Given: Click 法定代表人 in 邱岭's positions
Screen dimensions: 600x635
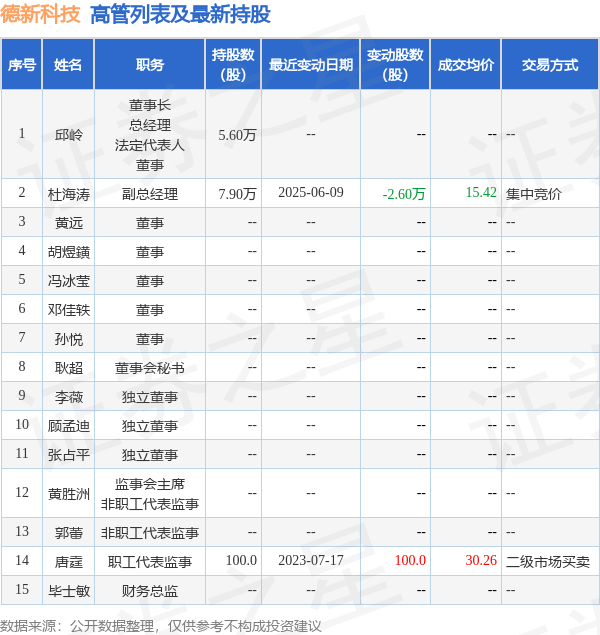Looking at the screenshot, I should 150,145.
